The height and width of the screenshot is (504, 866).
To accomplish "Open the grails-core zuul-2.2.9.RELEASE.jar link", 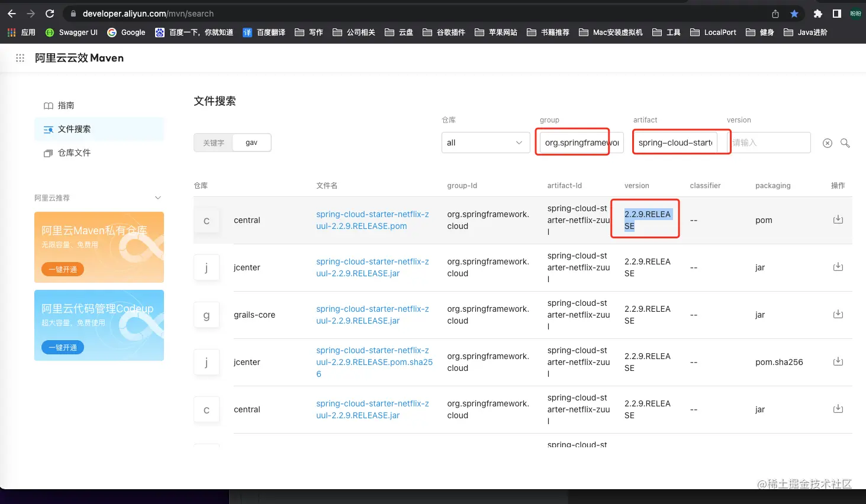I will 372,315.
